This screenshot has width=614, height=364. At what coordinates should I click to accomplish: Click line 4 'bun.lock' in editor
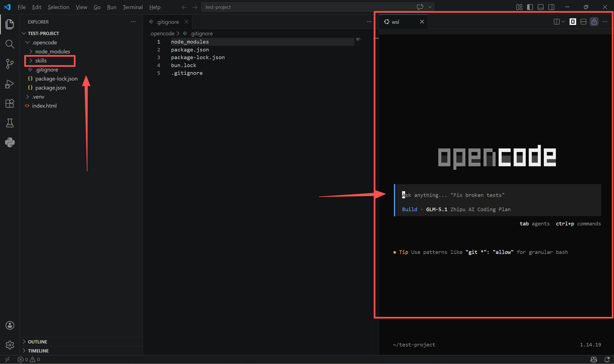point(183,65)
